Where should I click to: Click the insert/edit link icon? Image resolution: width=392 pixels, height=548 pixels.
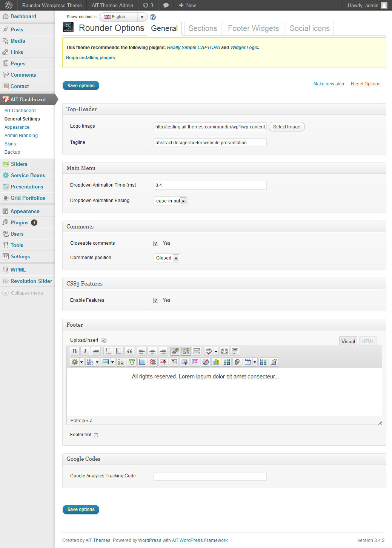175,351
